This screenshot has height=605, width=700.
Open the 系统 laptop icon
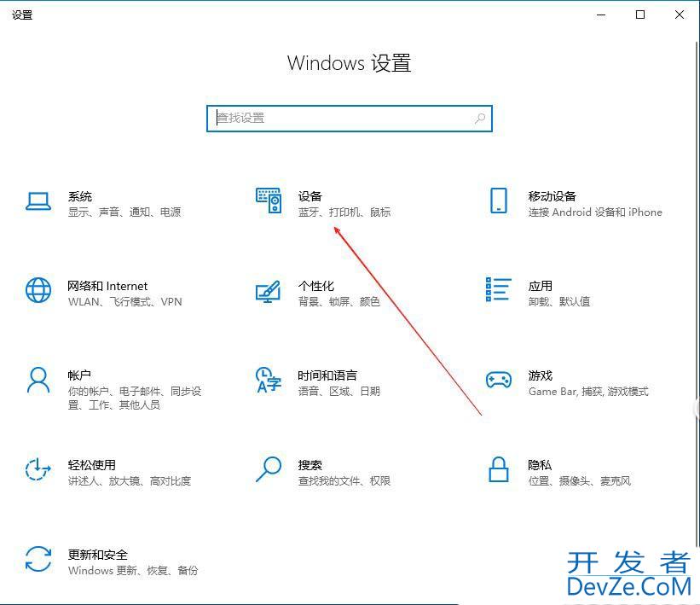point(38,201)
